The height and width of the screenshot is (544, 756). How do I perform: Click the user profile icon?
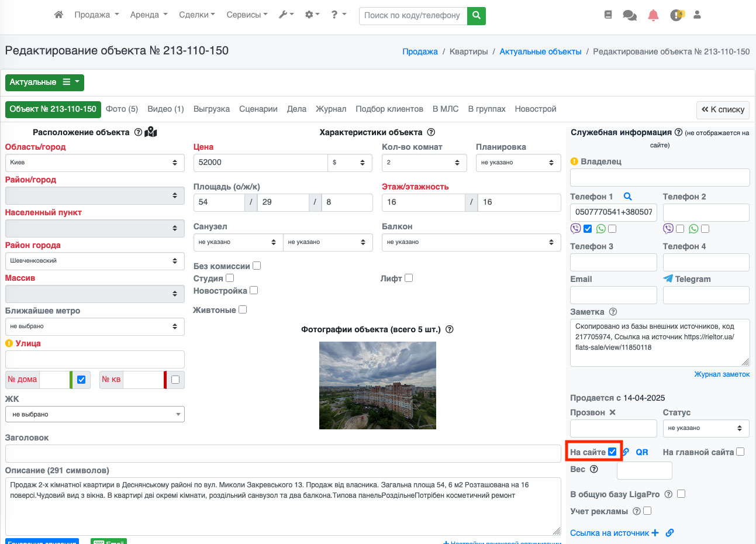[x=697, y=15]
